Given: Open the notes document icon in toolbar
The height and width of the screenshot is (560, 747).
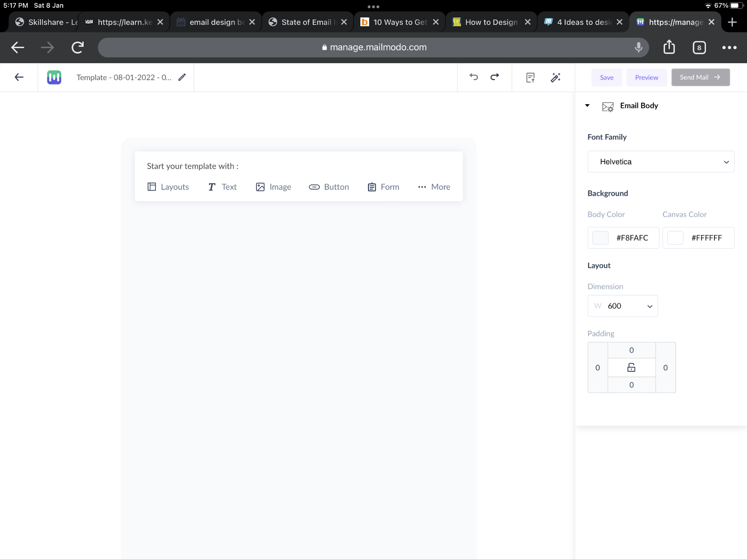Looking at the screenshot, I should pos(530,77).
